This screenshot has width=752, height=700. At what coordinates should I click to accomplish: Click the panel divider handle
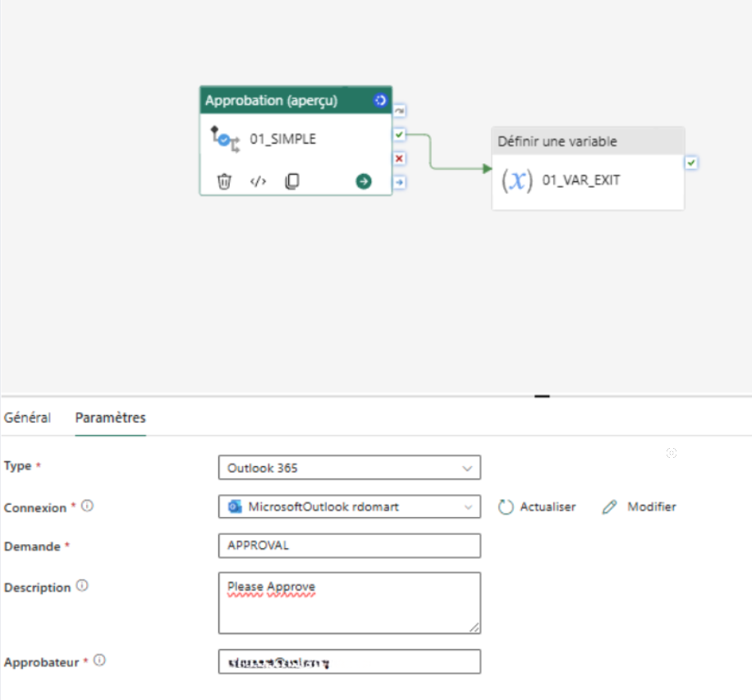[542, 396]
